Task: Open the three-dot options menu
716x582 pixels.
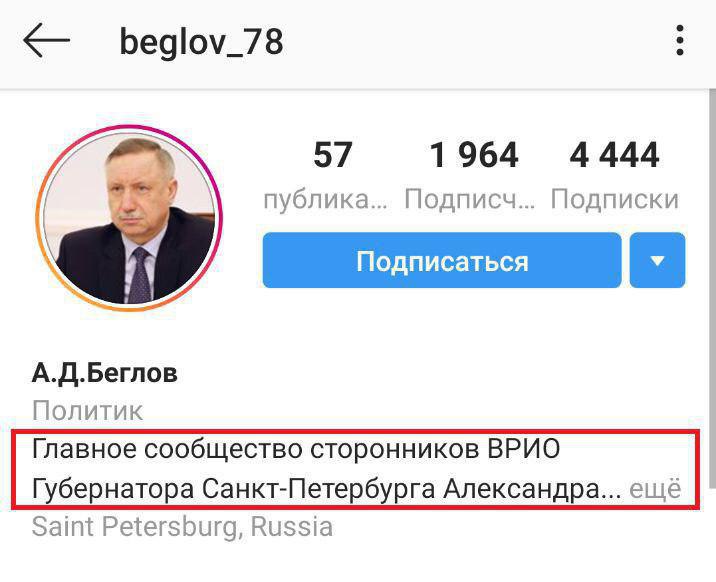Action: tap(680, 40)
